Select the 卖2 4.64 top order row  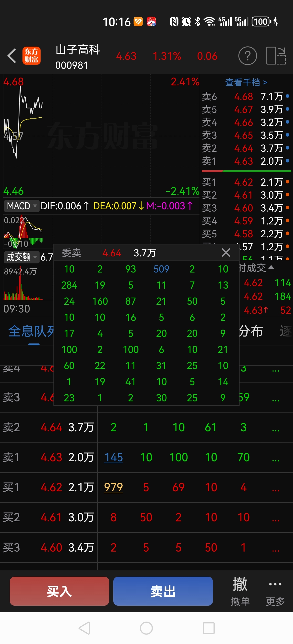(x=246, y=149)
